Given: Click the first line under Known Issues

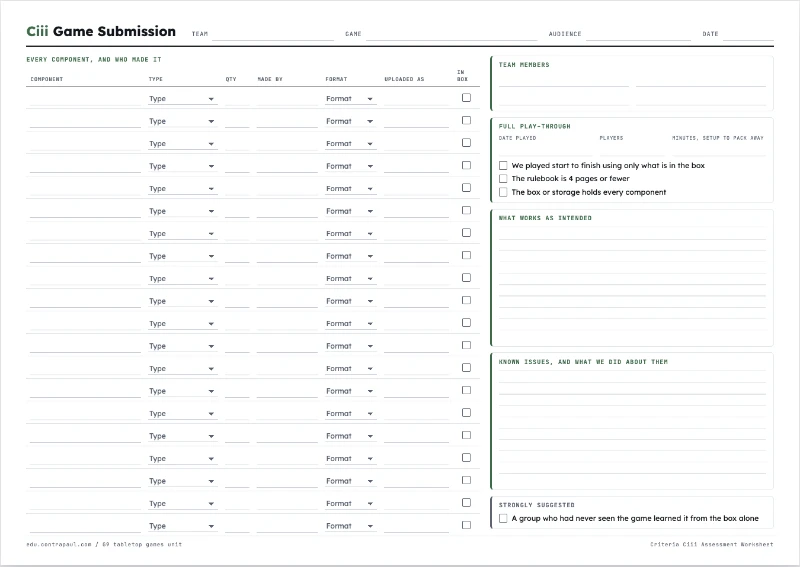Looking at the screenshot, I should [632, 377].
